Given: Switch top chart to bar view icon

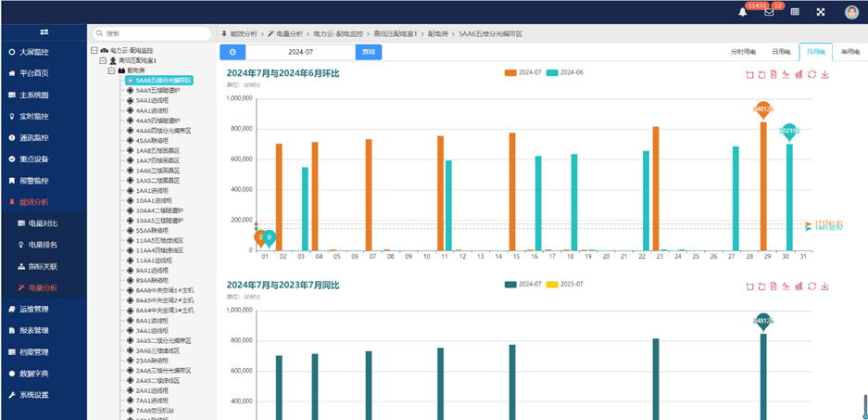Looking at the screenshot, I should coord(799,75).
